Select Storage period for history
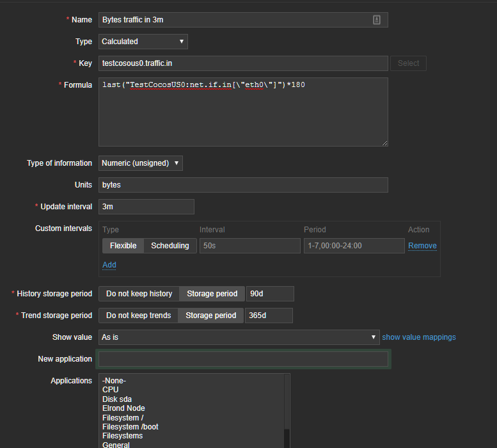Viewport: 497px width, 448px height. point(212,294)
